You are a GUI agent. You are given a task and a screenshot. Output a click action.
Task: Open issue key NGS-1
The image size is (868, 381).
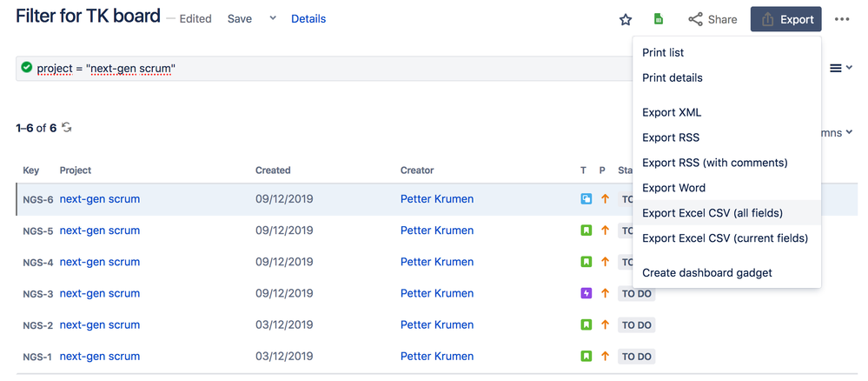tap(37, 358)
